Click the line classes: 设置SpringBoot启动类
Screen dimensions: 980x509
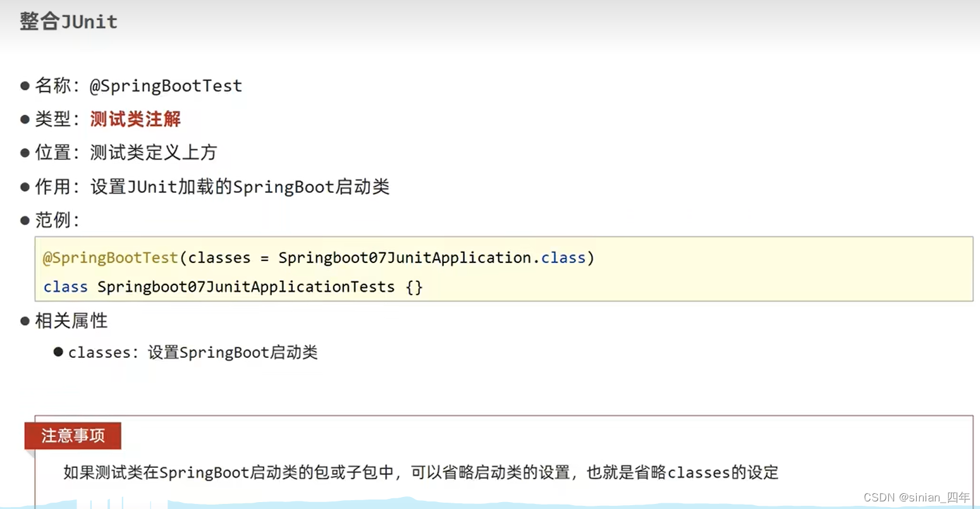pyautogui.click(x=193, y=353)
